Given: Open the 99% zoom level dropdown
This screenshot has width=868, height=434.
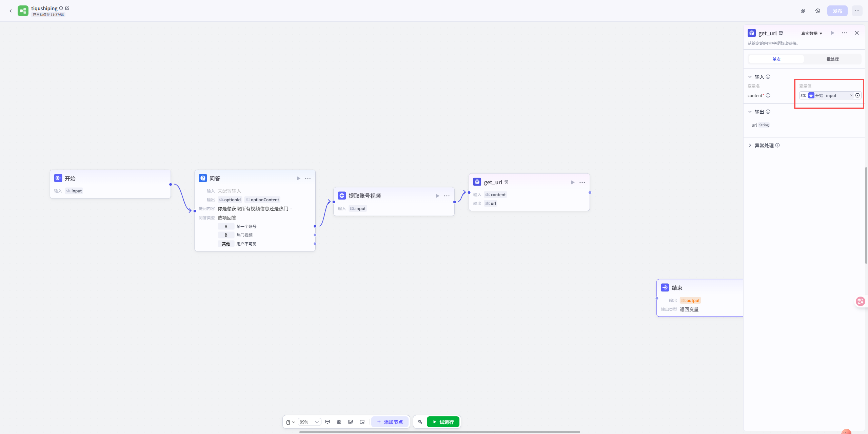Looking at the screenshot, I should pyautogui.click(x=309, y=422).
